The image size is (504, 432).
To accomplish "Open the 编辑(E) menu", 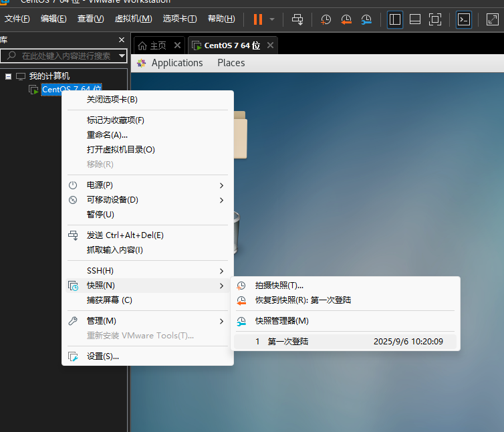I will 53,19.
